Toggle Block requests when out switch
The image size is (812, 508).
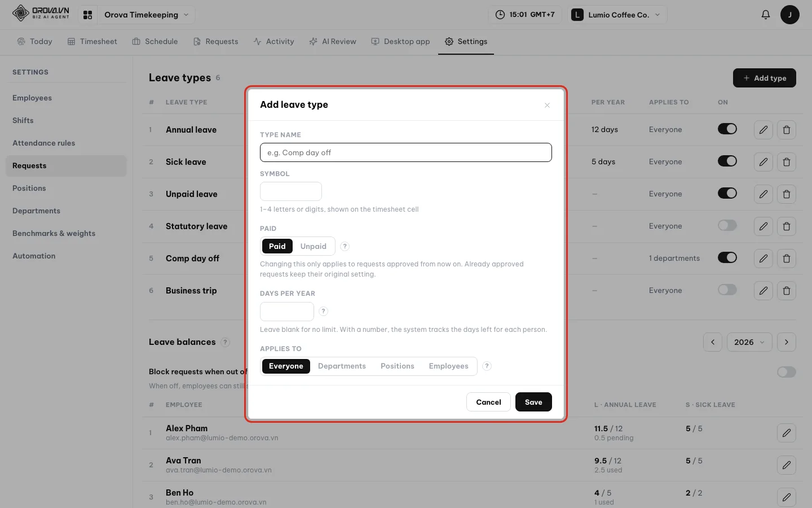point(786,372)
